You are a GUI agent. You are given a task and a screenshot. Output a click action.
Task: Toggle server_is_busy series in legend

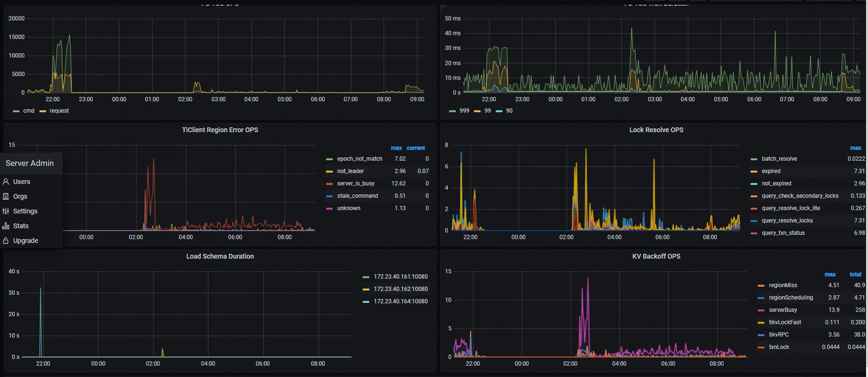pos(356,184)
